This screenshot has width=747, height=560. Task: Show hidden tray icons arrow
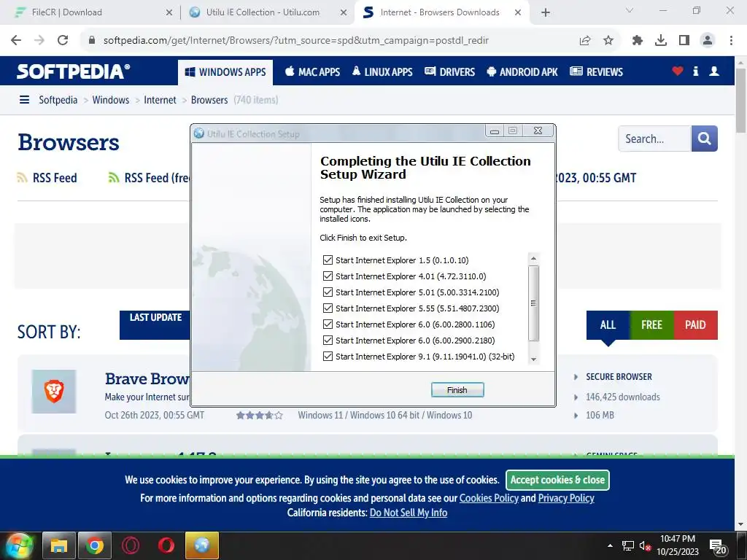click(610, 545)
